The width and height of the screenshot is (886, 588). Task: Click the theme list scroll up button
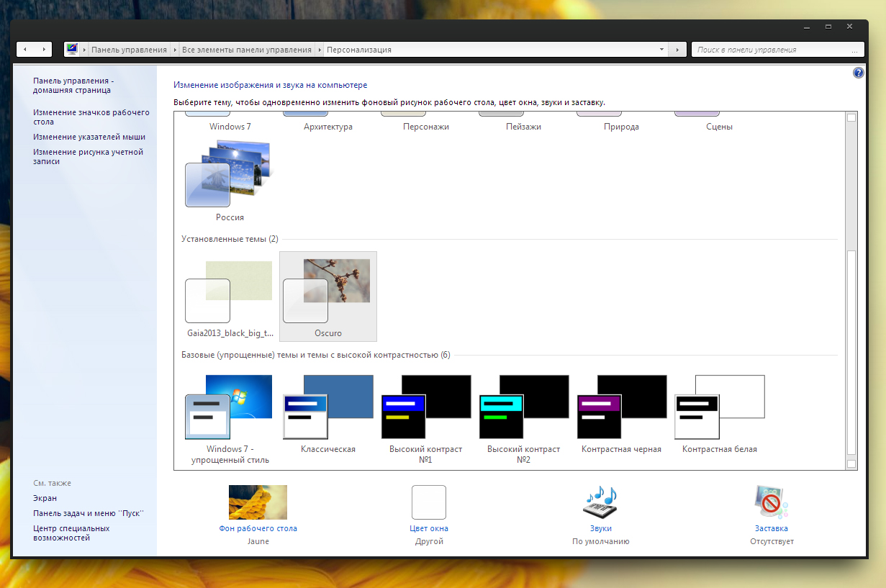[x=851, y=117]
